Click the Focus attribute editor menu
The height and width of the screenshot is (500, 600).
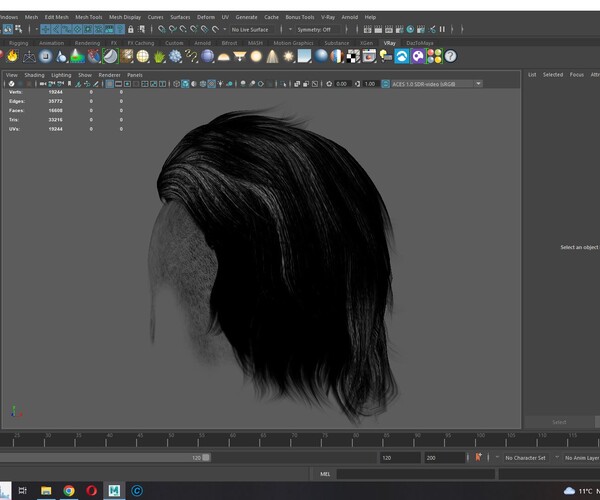point(577,75)
